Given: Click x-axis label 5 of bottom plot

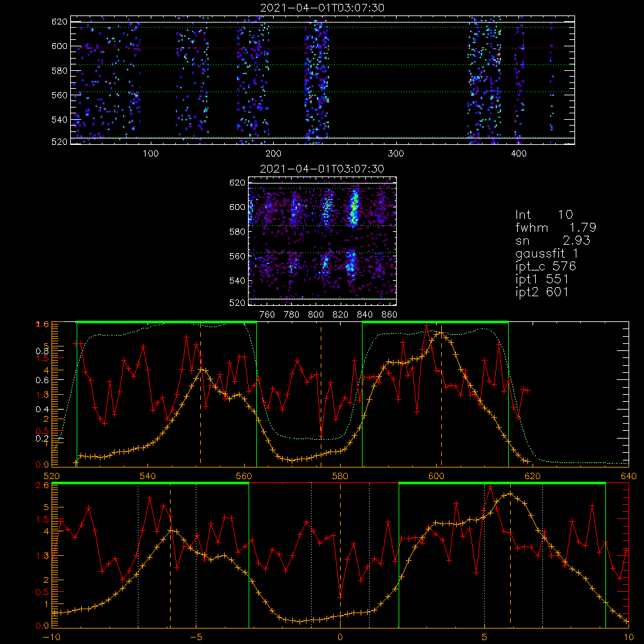Looking at the screenshot, I should coord(485,637).
